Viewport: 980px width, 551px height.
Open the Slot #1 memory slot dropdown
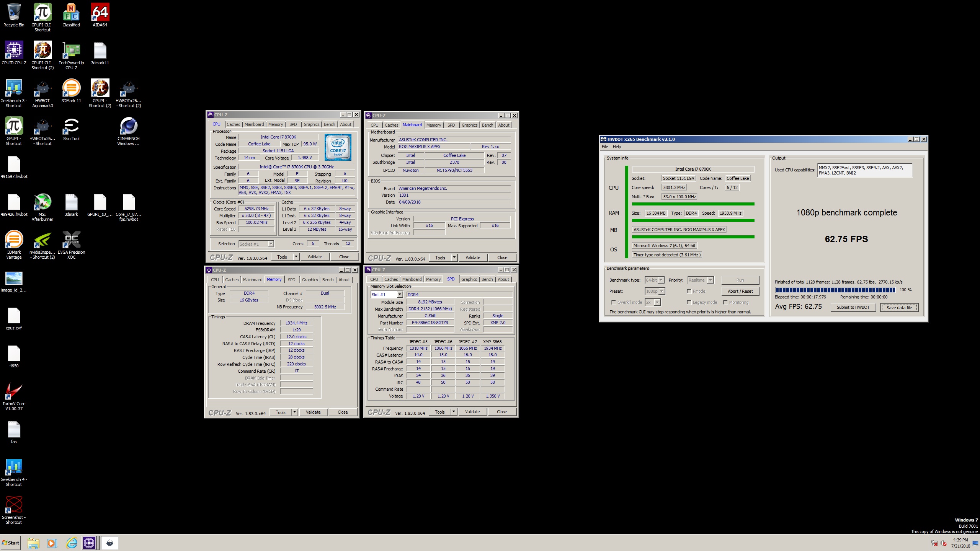[387, 295]
